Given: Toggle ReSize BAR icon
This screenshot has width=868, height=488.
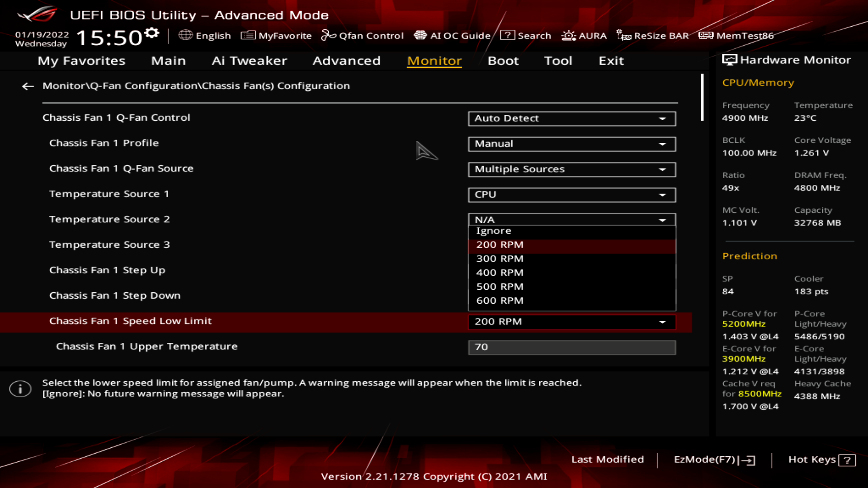Looking at the screenshot, I should pos(624,35).
